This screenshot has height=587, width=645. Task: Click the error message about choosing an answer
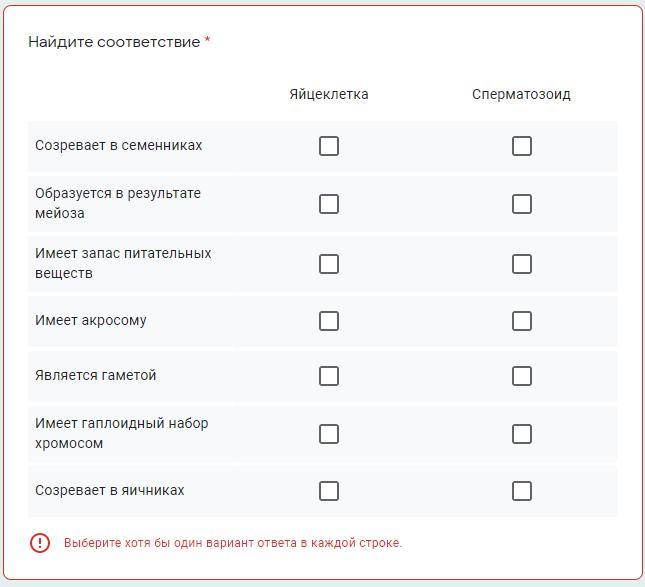pyautogui.click(x=233, y=543)
